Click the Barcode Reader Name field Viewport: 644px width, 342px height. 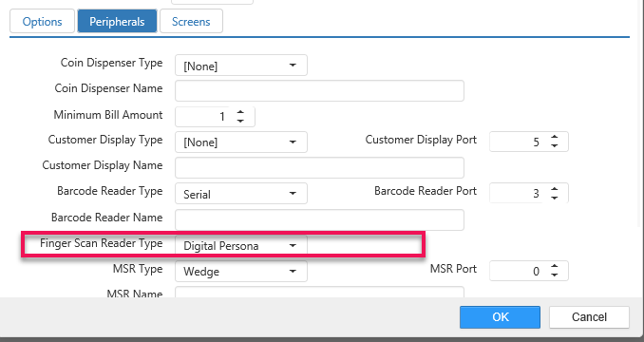pyautogui.click(x=319, y=219)
